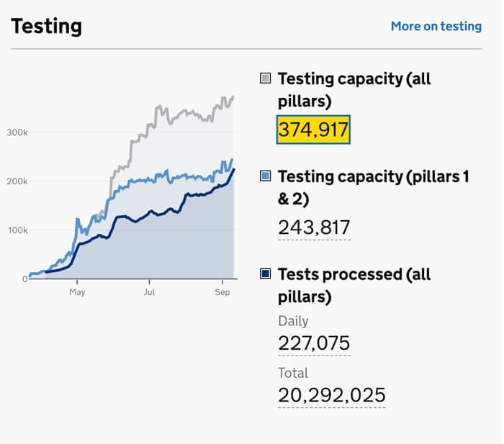Viewport: 504px width, 444px height.
Task: Click the grey all-pillars capacity legend swatch
Action: click(x=266, y=78)
